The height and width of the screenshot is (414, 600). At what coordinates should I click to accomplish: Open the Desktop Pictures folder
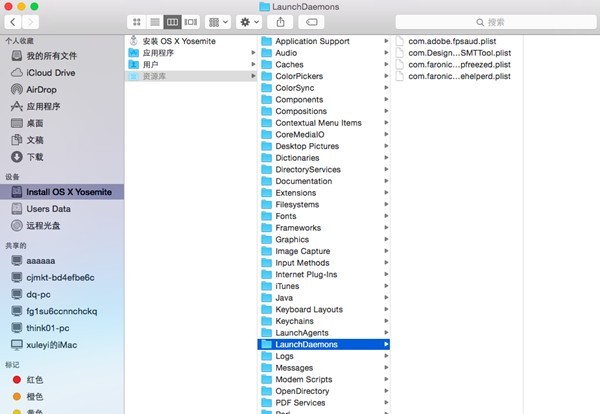(324, 146)
